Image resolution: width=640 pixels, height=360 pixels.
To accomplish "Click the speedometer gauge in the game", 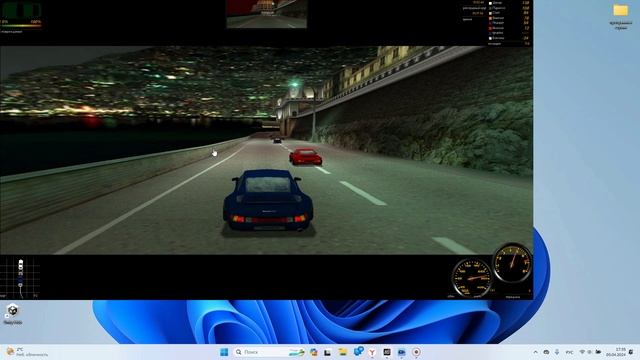I will point(472,277).
